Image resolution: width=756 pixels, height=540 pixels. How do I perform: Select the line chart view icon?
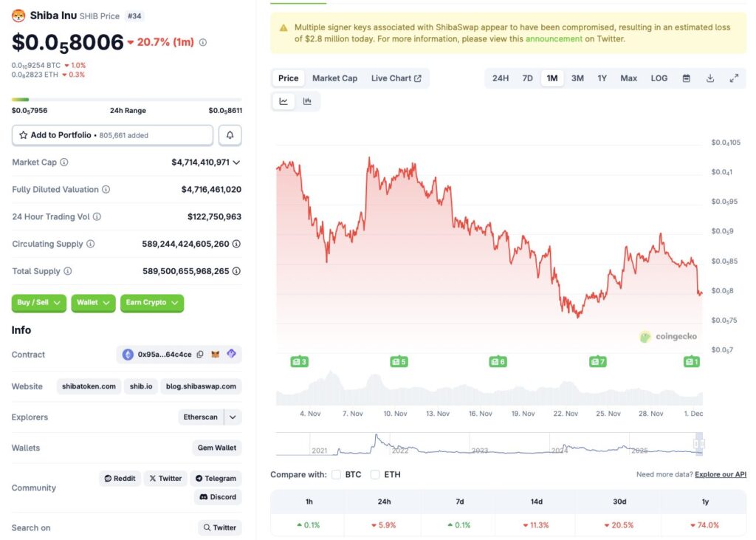283,101
